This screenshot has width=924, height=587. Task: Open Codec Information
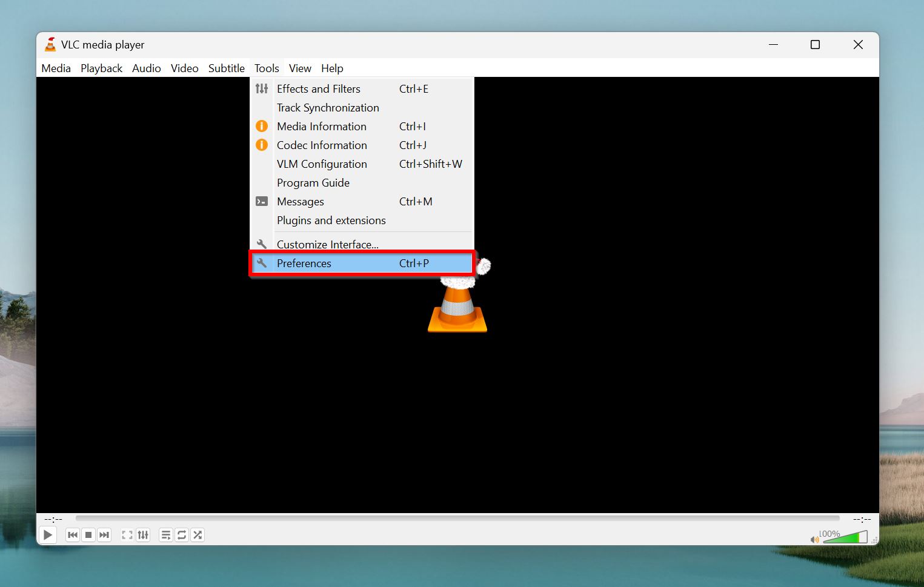point(362,145)
